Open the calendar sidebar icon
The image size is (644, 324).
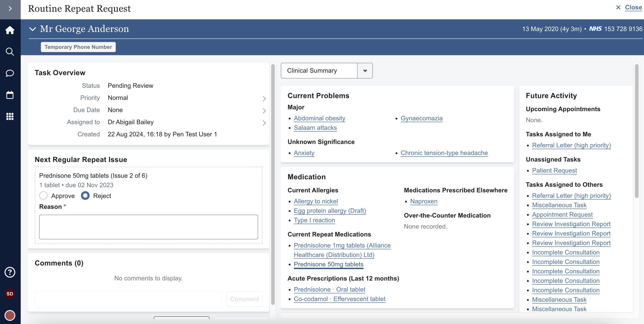10,95
